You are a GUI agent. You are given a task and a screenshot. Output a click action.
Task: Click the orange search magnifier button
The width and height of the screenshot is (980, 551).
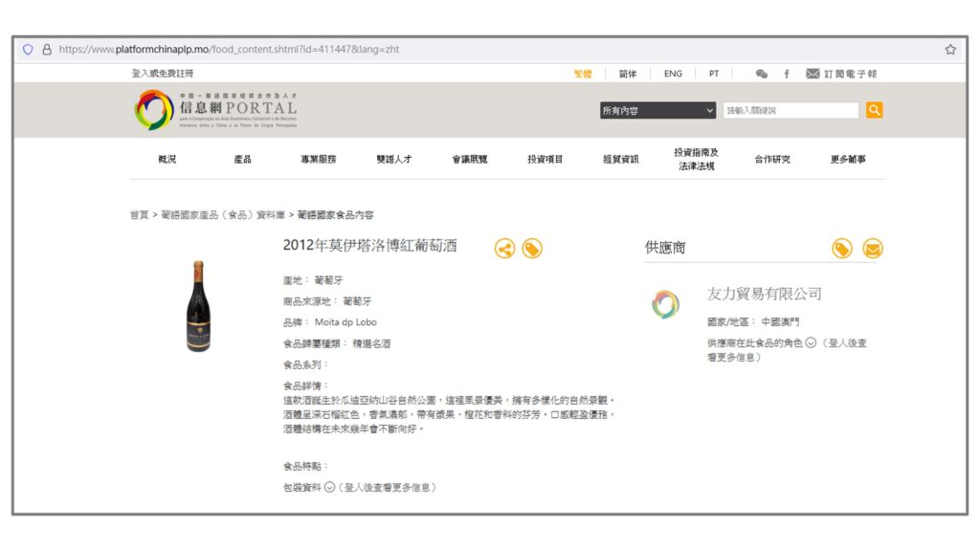tap(874, 110)
